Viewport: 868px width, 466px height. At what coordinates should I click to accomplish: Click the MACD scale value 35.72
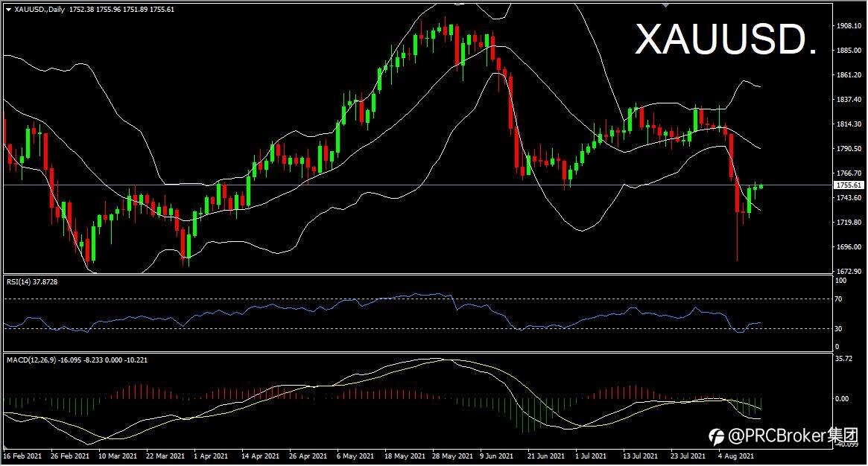point(843,359)
